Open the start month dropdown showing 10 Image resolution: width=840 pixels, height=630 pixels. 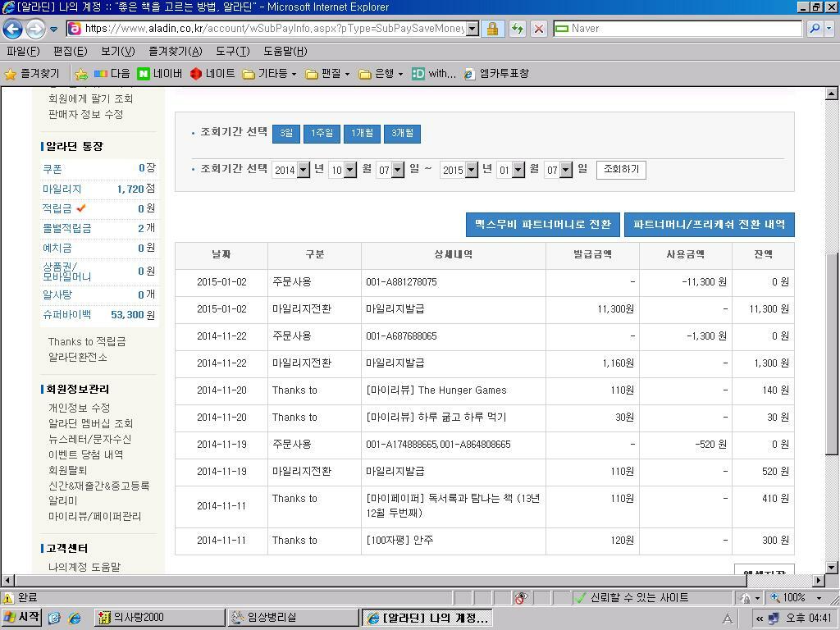(342, 170)
